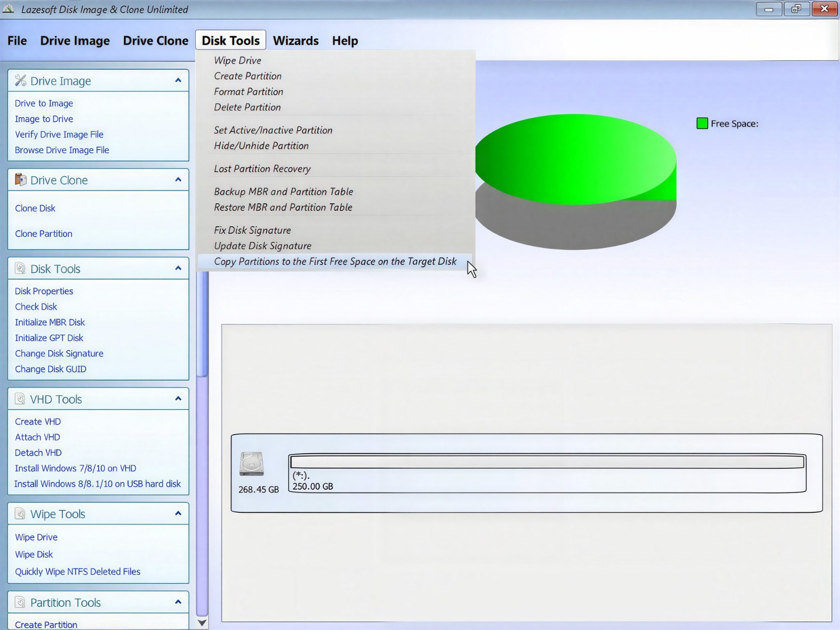Click Attach VHD link
This screenshot has width=840, height=630.
click(38, 437)
